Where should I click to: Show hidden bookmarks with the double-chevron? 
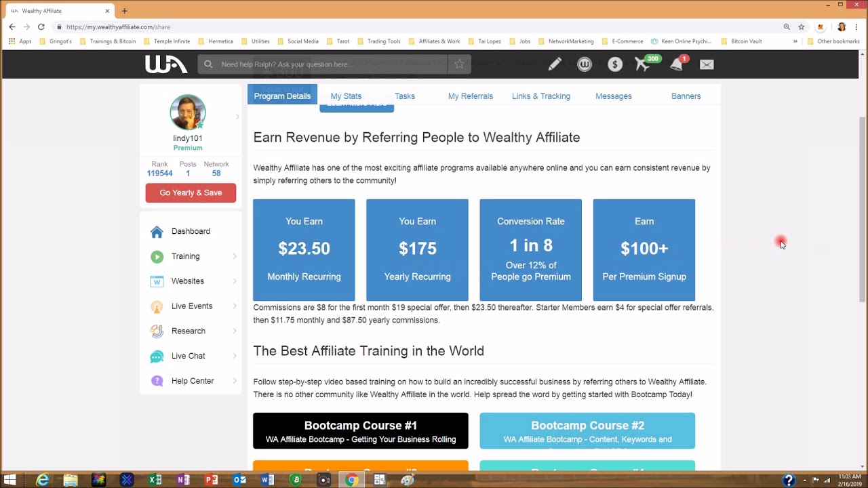[795, 41]
